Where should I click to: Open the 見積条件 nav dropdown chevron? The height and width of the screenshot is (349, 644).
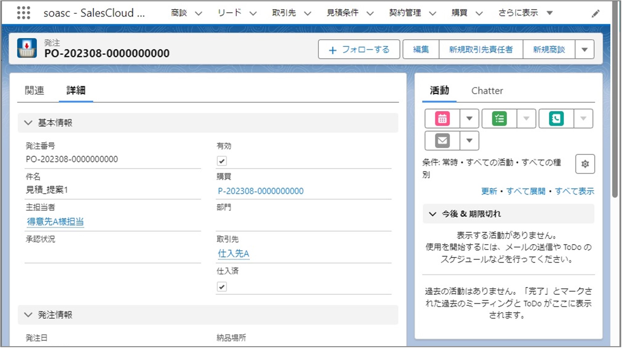point(370,13)
